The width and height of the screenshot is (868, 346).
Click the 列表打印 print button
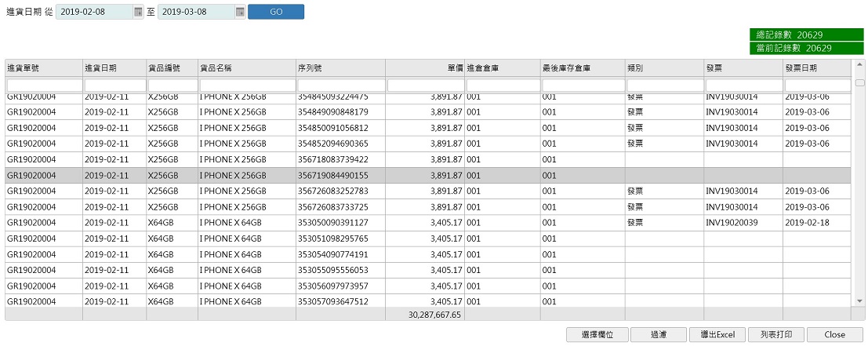pos(776,334)
